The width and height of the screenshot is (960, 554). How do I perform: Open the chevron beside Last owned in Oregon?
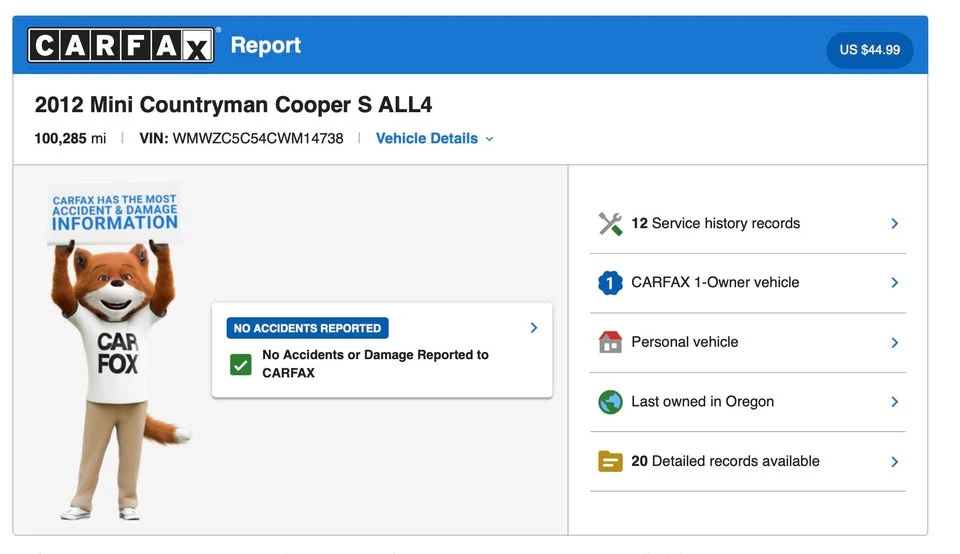tap(894, 402)
